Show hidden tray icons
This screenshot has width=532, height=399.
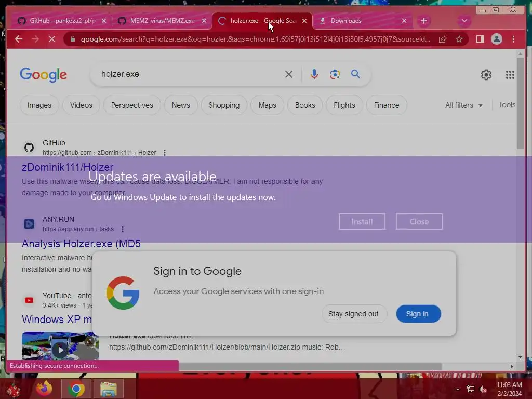[458, 389]
